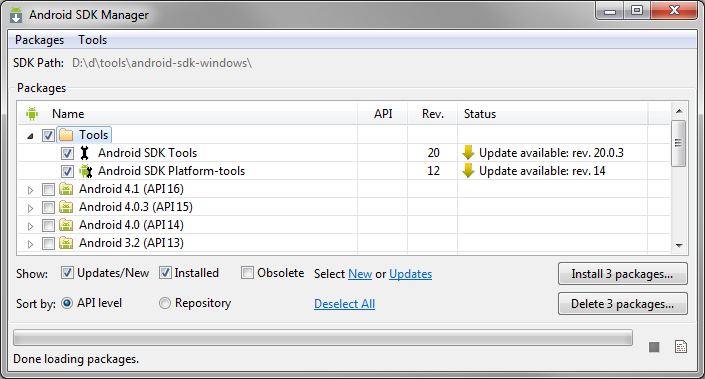Screen dimensions: 705x379
Task: Click the Rev. column header
Action: point(433,114)
